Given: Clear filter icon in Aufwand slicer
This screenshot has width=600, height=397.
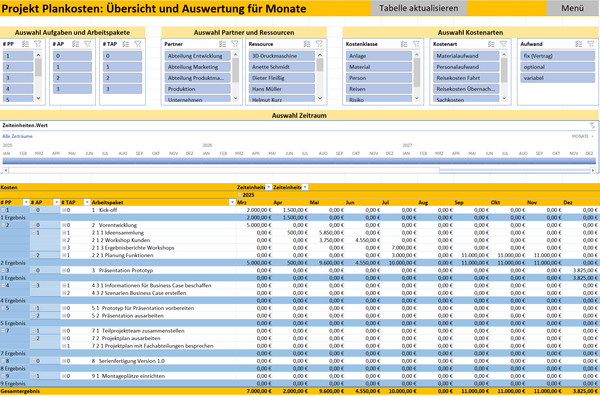Looking at the screenshot, I should (591, 44).
